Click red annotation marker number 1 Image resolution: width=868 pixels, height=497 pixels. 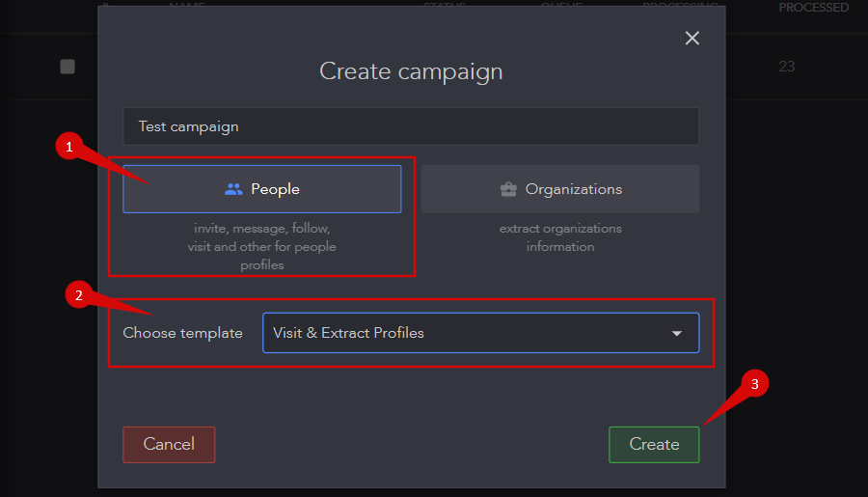click(x=66, y=146)
